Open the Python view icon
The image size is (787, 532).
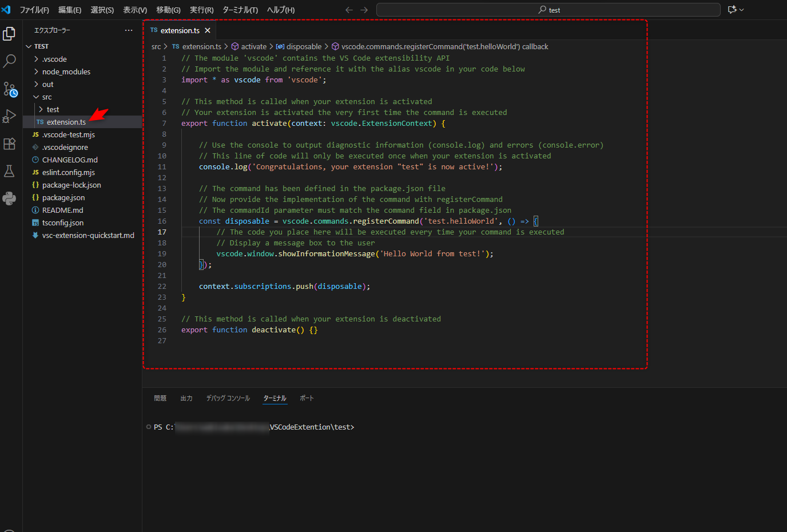click(9, 198)
